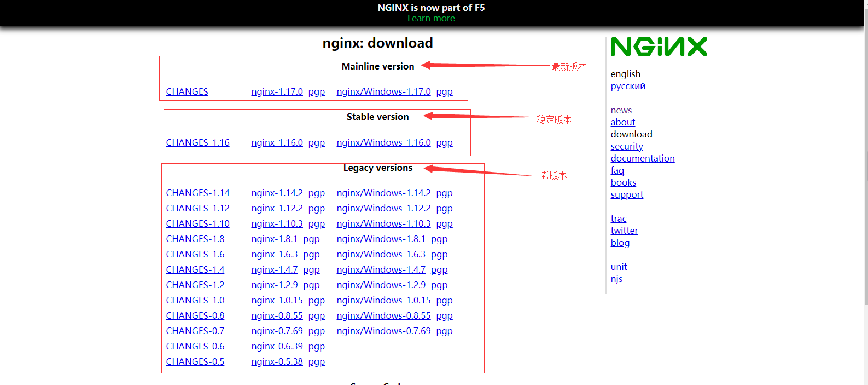This screenshot has width=868, height=385.
Task: Download stable nginx-1.16.0
Action: (277, 142)
